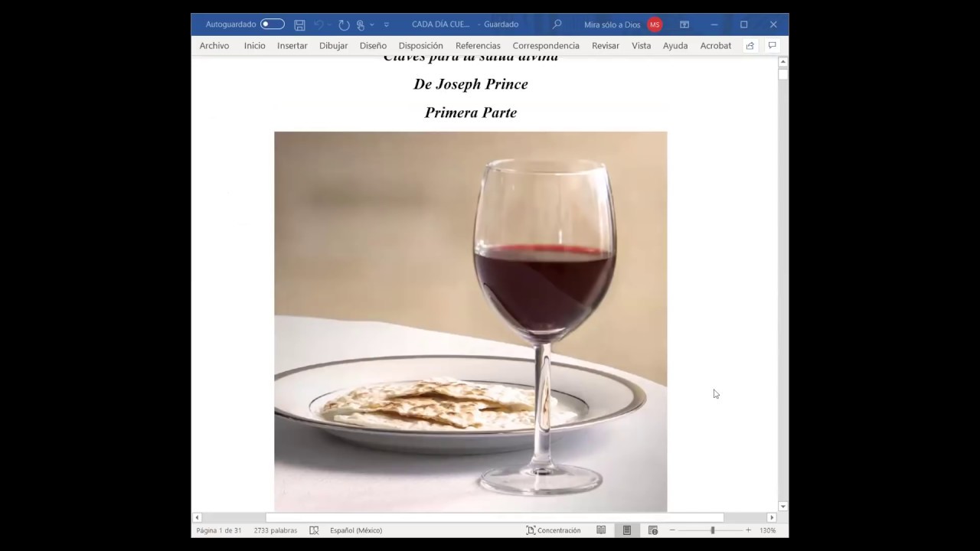Click the Undo arrow icon
Viewport: 980px width, 551px height.
click(x=318, y=24)
